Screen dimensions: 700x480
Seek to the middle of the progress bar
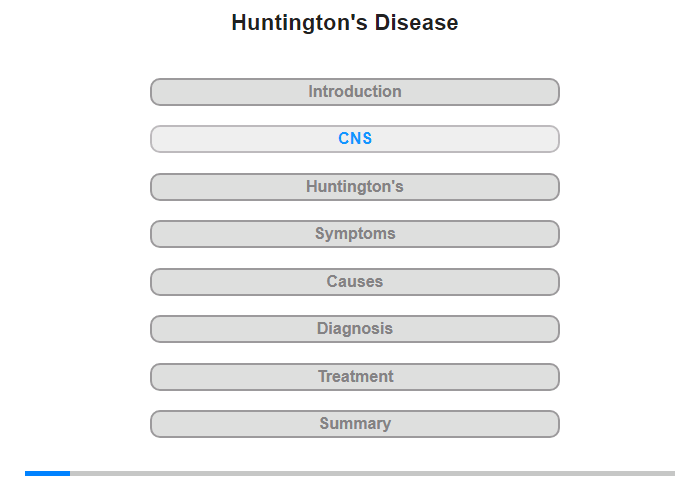350,473
